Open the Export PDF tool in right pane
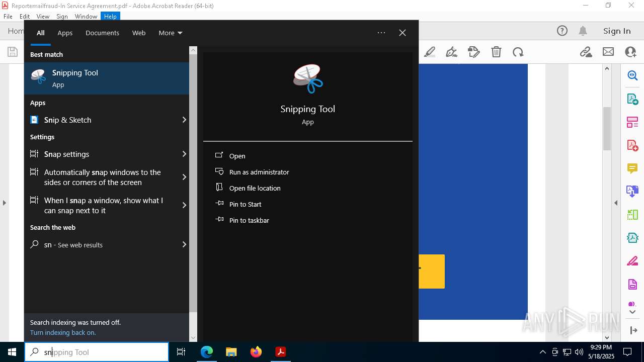Image resolution: width=644 pixels, height=362 pixels. [x=632, y=99]
